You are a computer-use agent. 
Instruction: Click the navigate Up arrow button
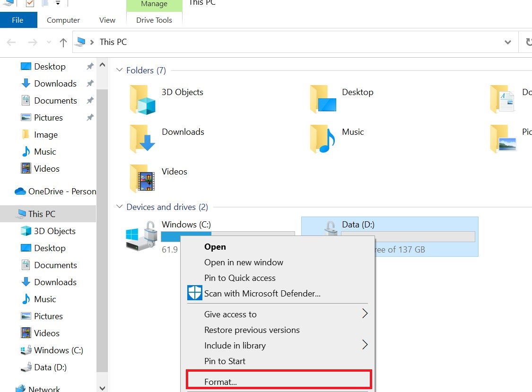click(63, 42)
